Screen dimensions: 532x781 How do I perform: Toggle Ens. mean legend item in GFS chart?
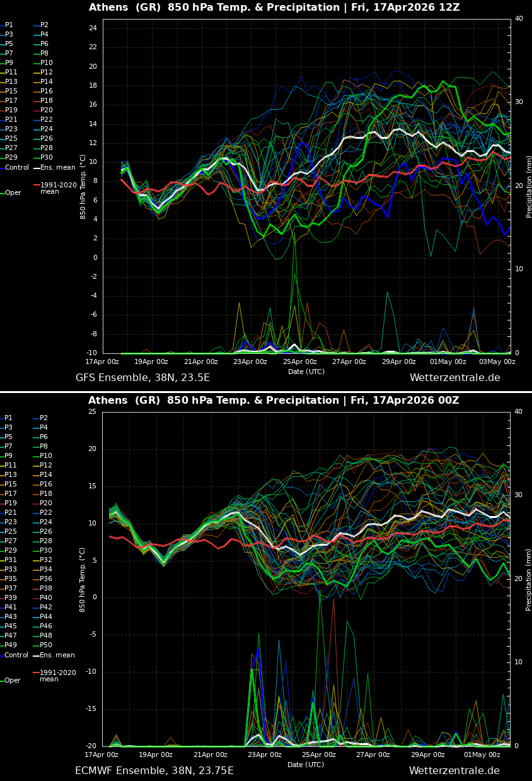coord(57,168)
